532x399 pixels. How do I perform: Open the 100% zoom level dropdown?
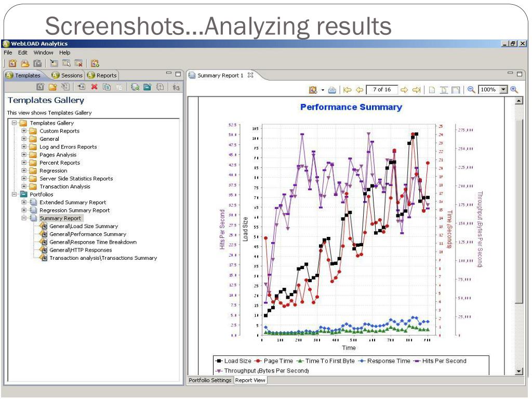tap(503, 89)
